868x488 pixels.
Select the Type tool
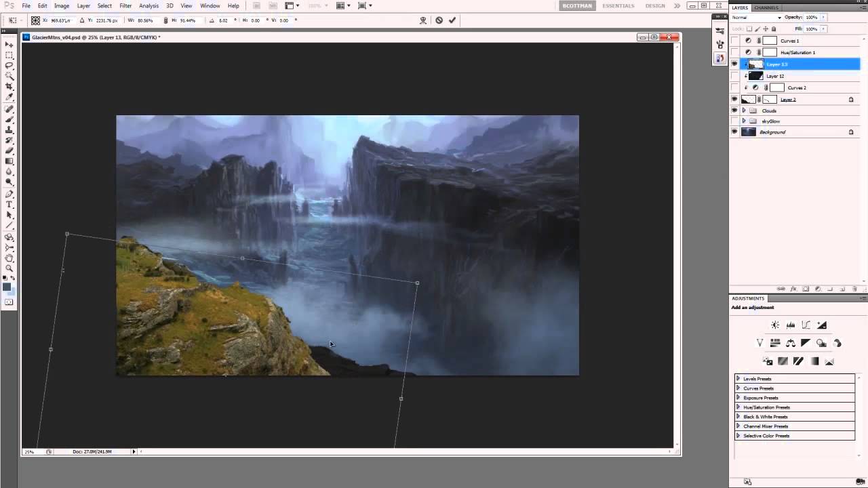9,204
